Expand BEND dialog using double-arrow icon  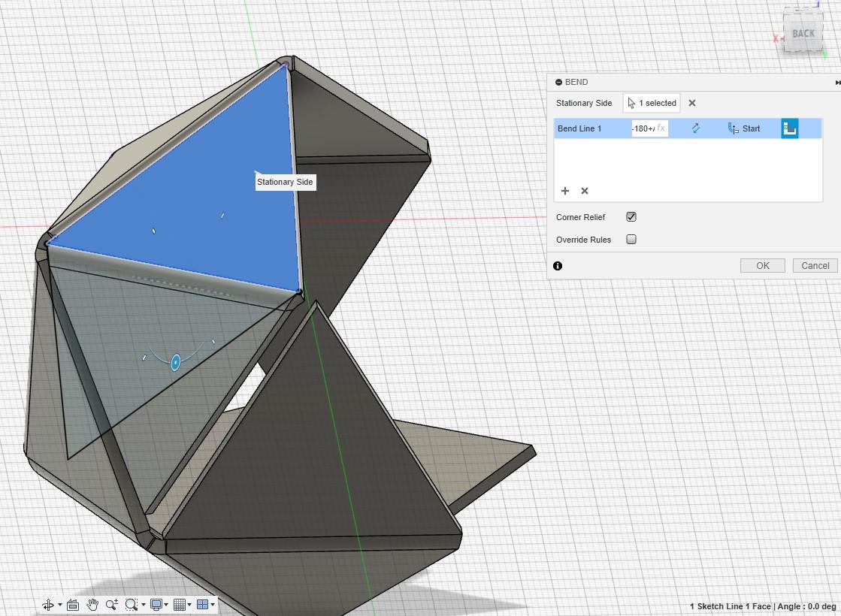(x=837, y=82)
